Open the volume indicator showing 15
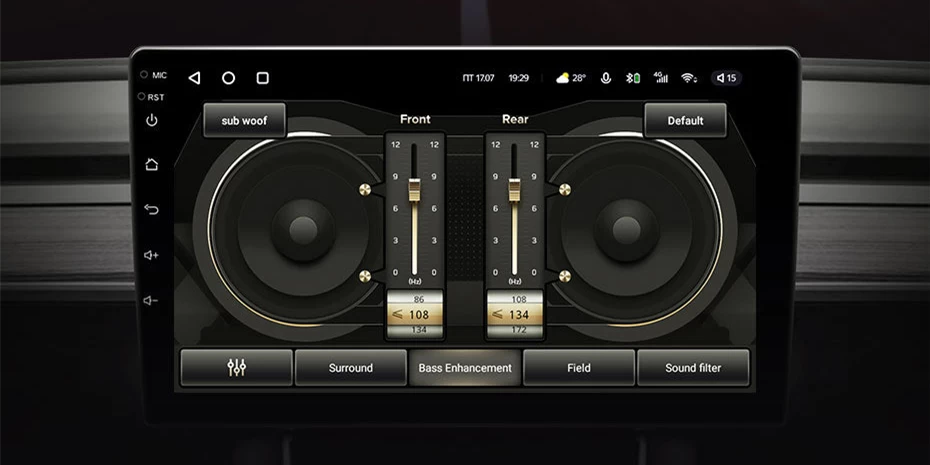Viewport: 930px width, 465px height. pyautogui.click(x=726, y=78)
